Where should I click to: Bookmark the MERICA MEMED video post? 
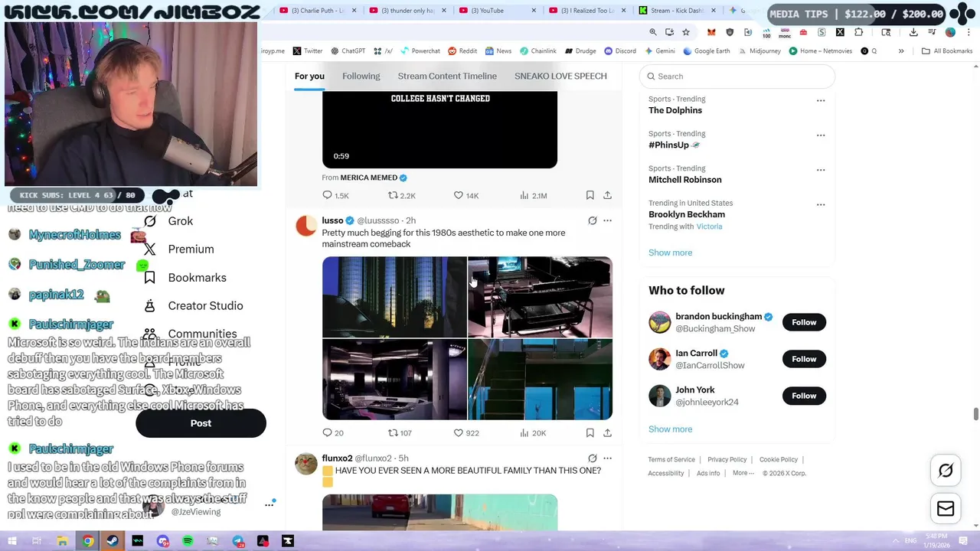[x=590, y=196]
